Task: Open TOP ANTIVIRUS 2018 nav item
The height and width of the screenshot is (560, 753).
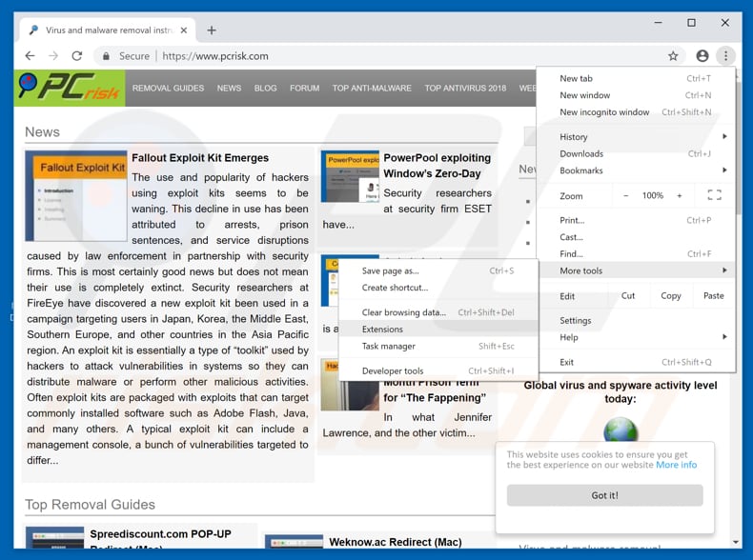Action: pyautogui.click(x=465, y=89)
